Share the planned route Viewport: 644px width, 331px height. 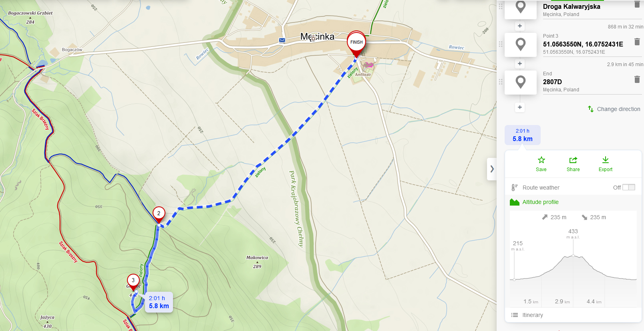tap(573, 164)
